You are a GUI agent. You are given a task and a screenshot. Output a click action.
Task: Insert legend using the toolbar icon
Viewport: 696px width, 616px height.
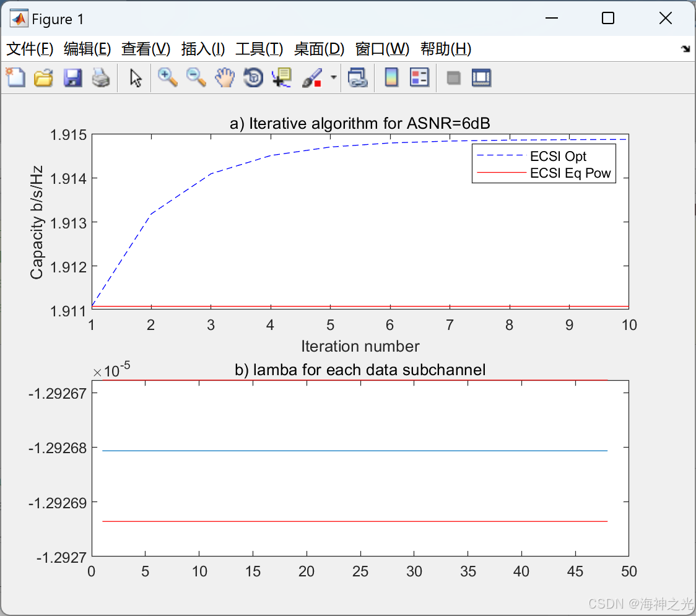pyautogui.click(x=419, y=77)
